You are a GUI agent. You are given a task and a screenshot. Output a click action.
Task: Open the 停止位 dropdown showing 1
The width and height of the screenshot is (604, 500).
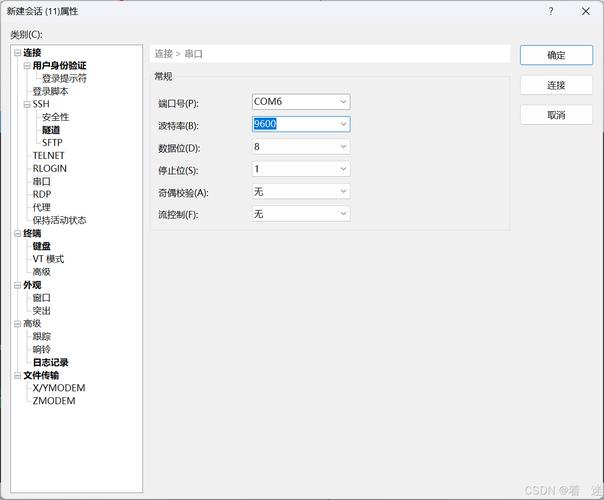343,169
